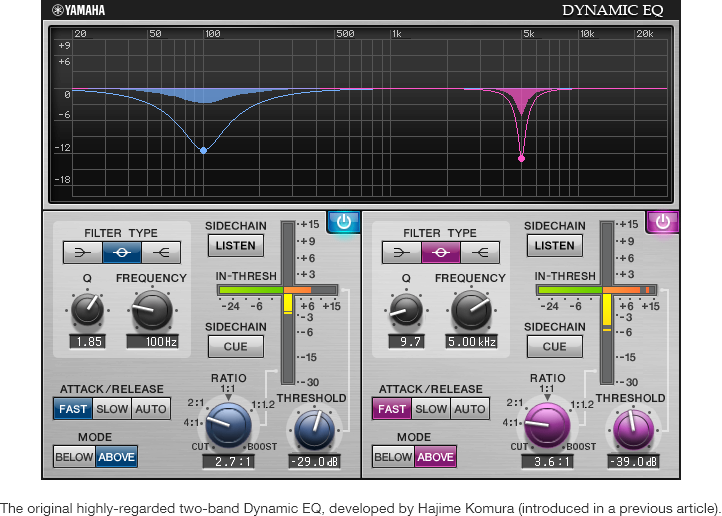Click the blue Ratio knob
The height and width of the screenshot is (516, 722).
tap(228, 426)
